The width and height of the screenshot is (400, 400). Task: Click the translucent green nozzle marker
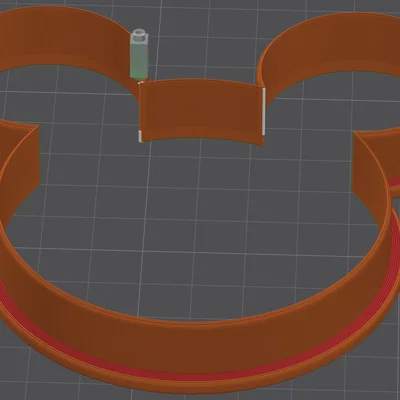(x=139, y=55)
